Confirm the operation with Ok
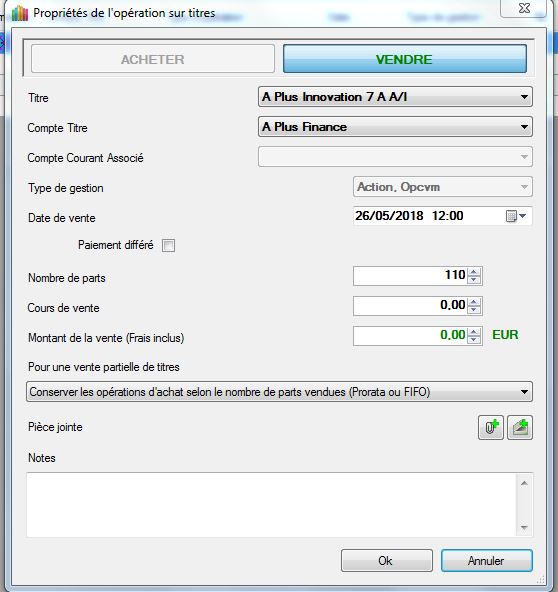 [387, 561]
